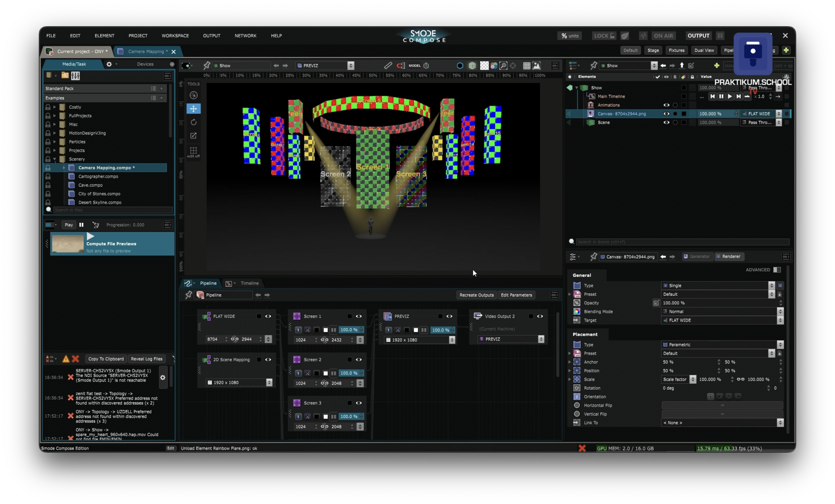
Task: Open the Placement Type Parametric dropdown
Action: [x=722, y=345]
